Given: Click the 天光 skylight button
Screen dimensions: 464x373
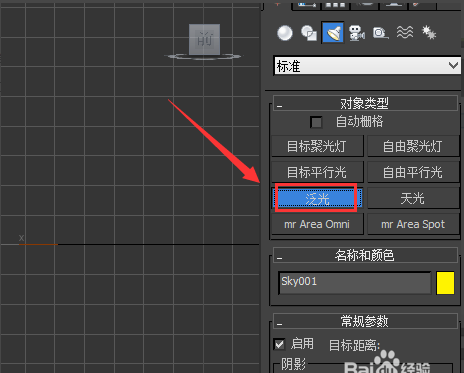Looking at the screenshot, I should [413, 198].
